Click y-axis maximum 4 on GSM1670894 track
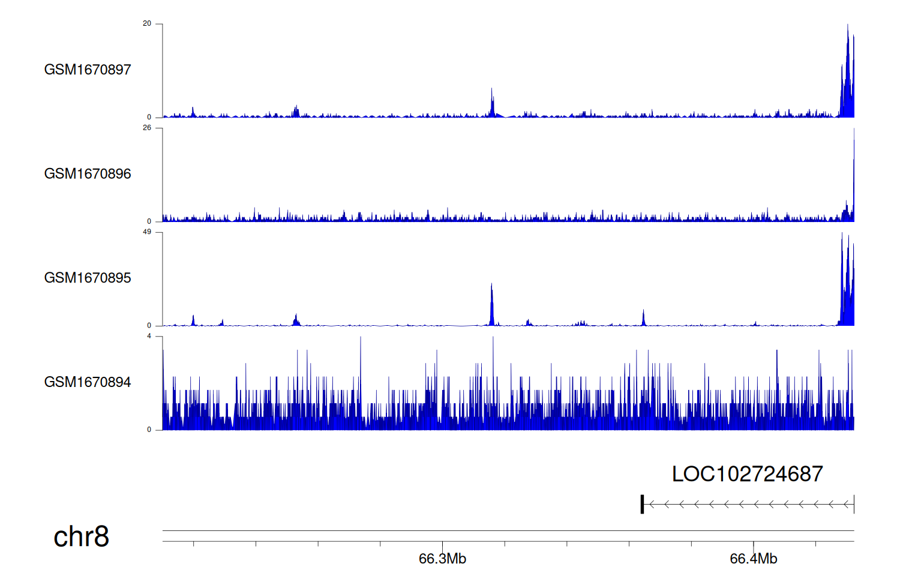 [x=149, y=337]
